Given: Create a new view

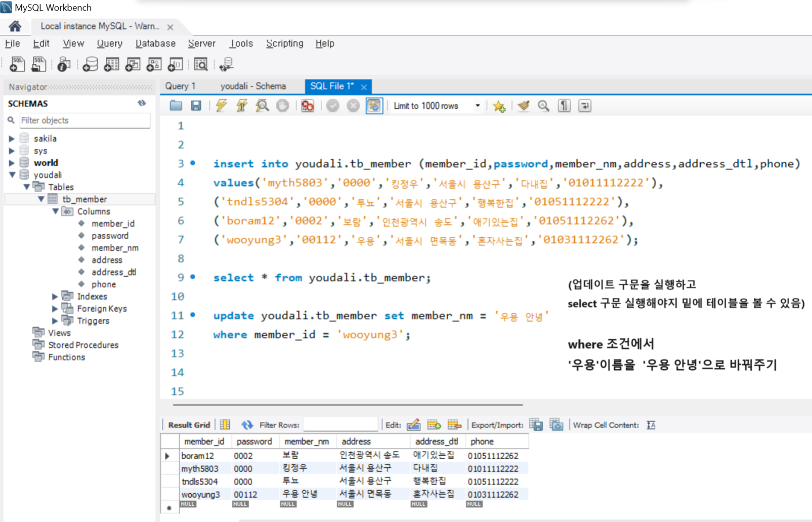Looking at the screenshot, I should pyautogui.click(x=133, y=64).
